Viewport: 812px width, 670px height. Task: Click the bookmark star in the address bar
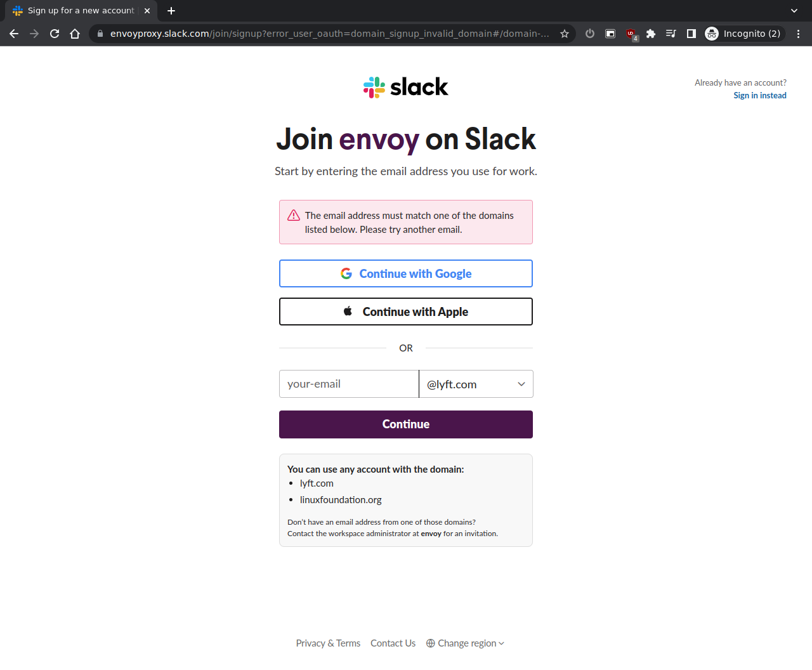[x=564, y=33]
